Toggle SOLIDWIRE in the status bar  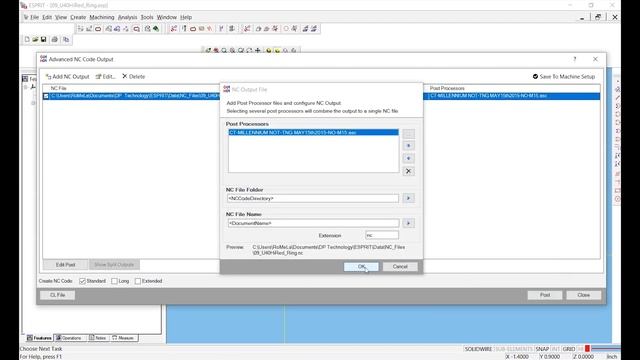coord(478,349)
